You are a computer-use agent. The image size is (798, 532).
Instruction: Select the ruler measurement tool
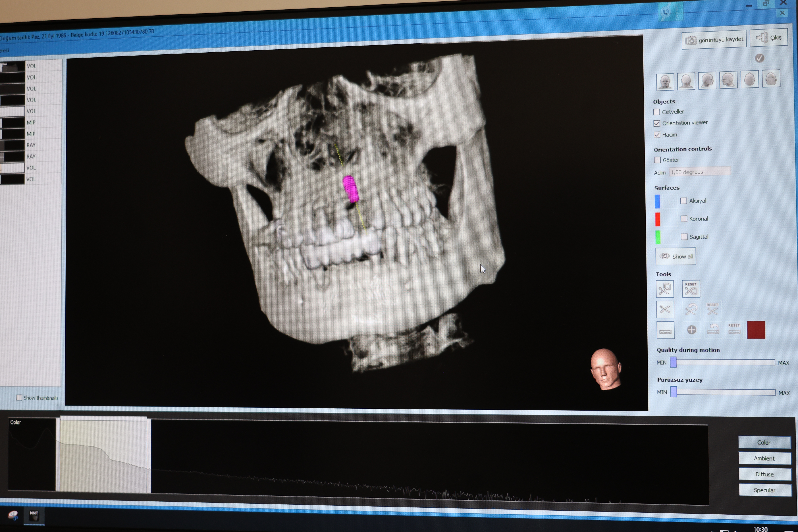[x=665, y=330]
